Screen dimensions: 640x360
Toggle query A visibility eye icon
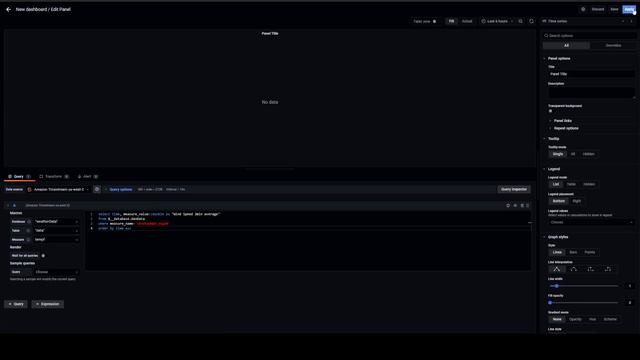(x=515, y=205)
